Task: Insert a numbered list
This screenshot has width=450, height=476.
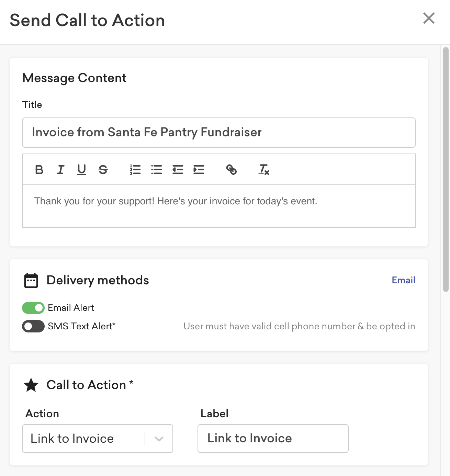Action: coord(135,170)
